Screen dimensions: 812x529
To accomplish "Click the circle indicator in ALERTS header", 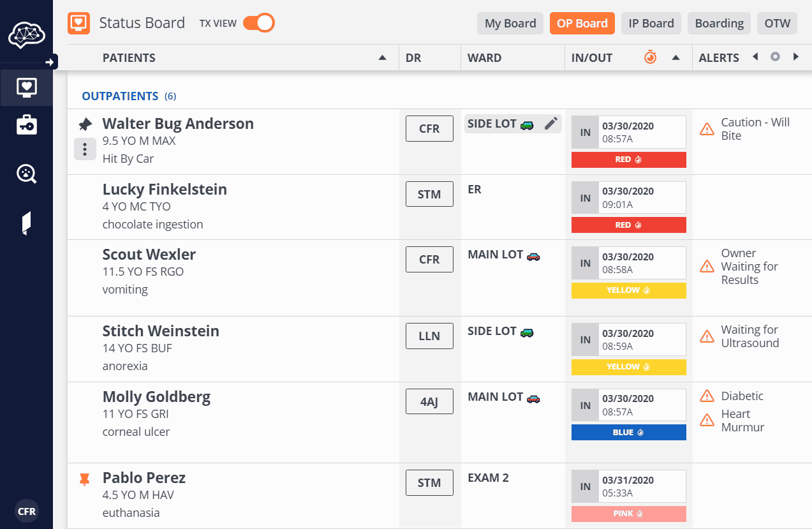I will click(x=775, y=57).
